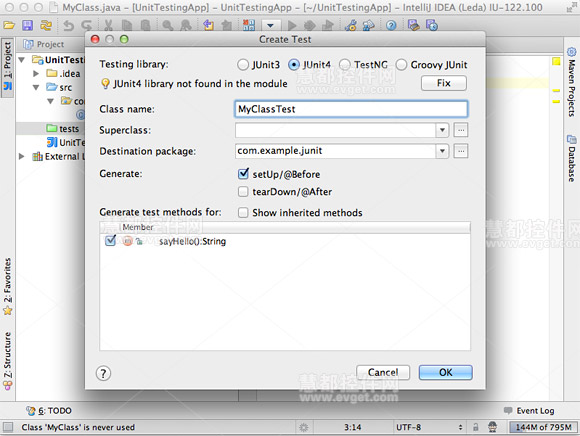Click the Run with Coverage toolbar icon

click(328, 25)
